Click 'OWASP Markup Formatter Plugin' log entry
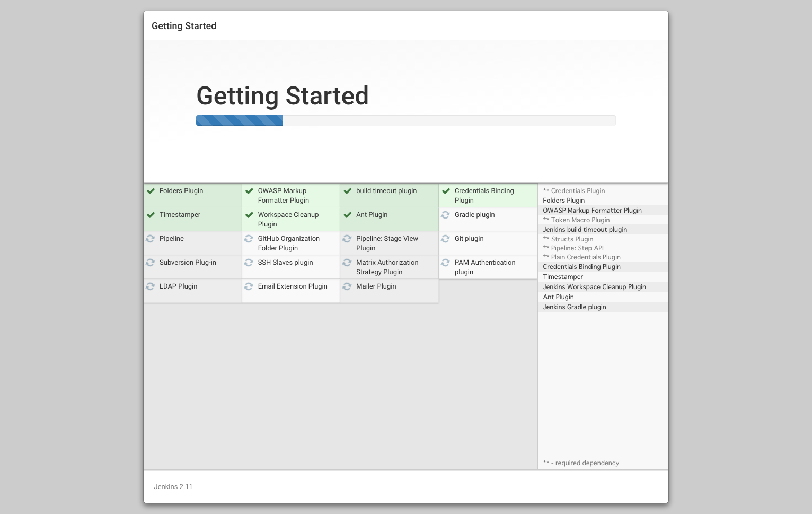Image resolution: width=812 pixels, height=514 pixels. tap(593, 211)
